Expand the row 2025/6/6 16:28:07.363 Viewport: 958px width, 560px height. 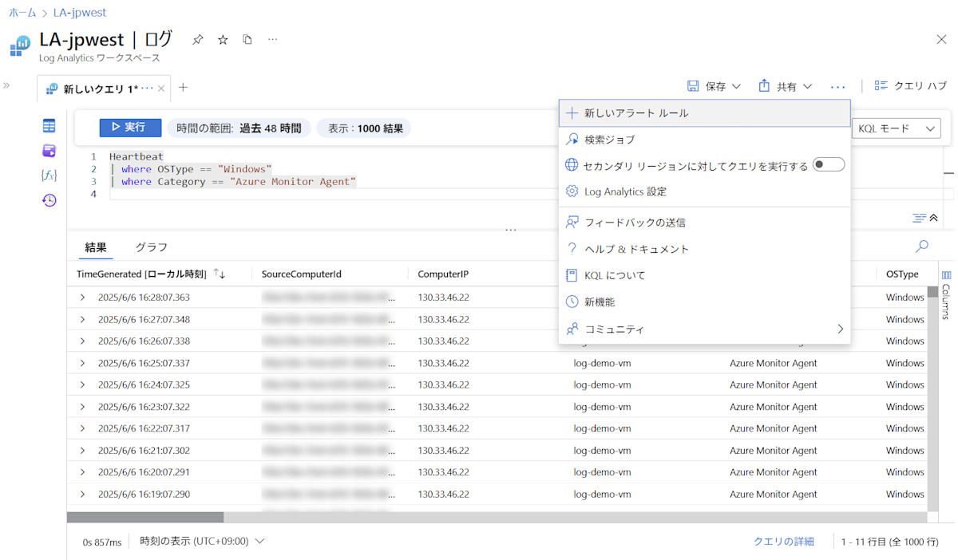click(82, 298)
